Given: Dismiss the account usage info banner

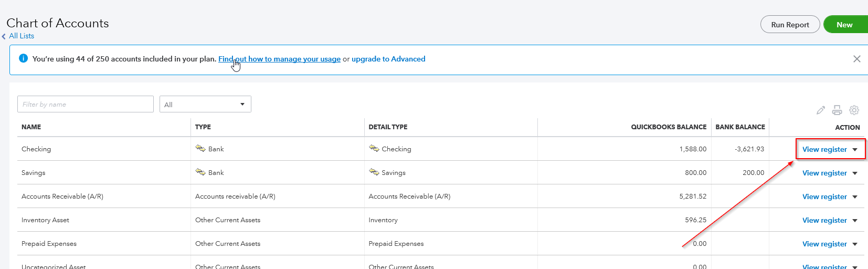Looking at the screenshot, I should click(x=857, y=59).
